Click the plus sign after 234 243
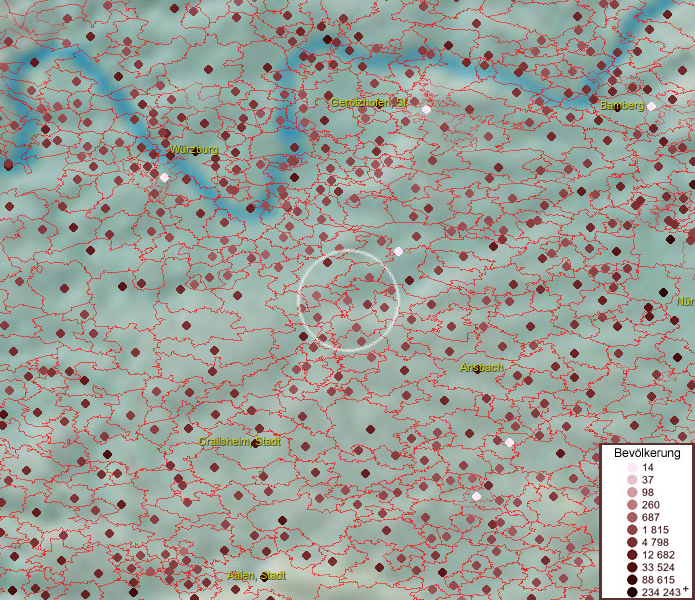This screenshot has height=600, width=695. coord(686,590)
